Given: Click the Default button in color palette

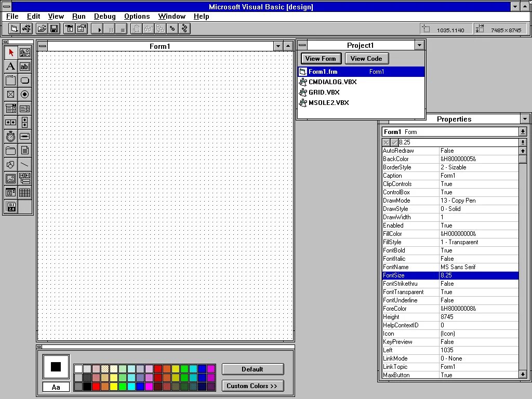Looking at the screenshot, I should 252,369.
